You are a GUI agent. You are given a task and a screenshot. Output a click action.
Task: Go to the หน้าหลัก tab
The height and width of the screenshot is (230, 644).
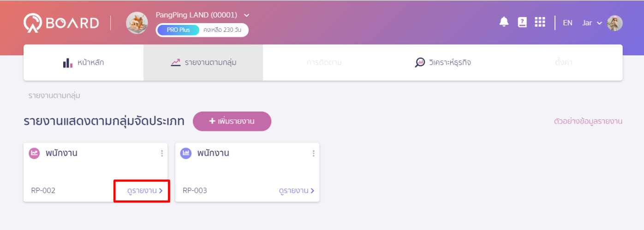pyautogui.click(x=83, y=63)
